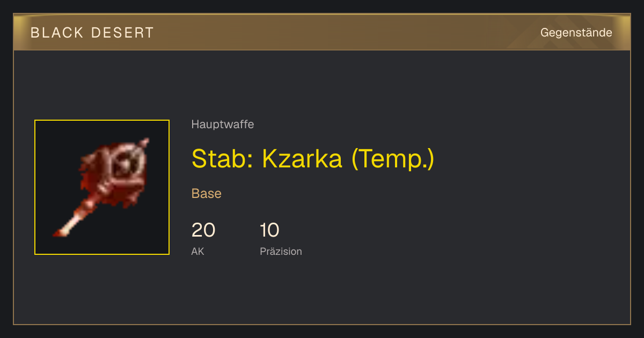644x338 pixels.
Task: Click the empty dark card area below stats
Action: coord(322,292)
